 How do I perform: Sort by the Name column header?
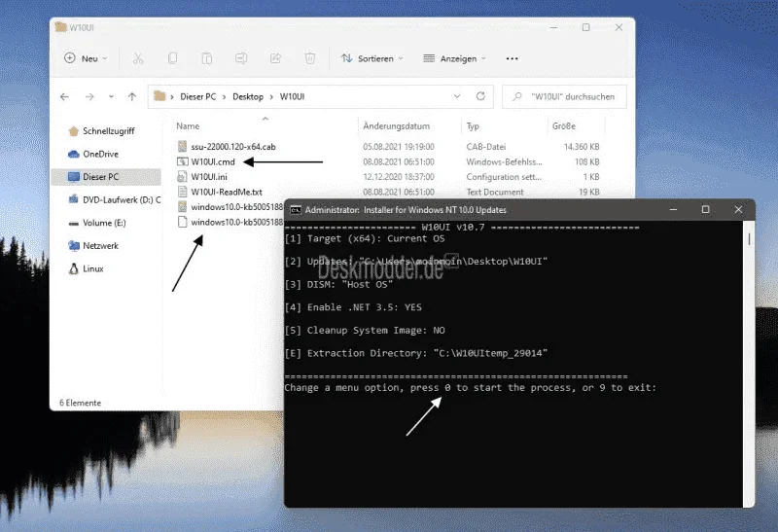tap(188, 126)
